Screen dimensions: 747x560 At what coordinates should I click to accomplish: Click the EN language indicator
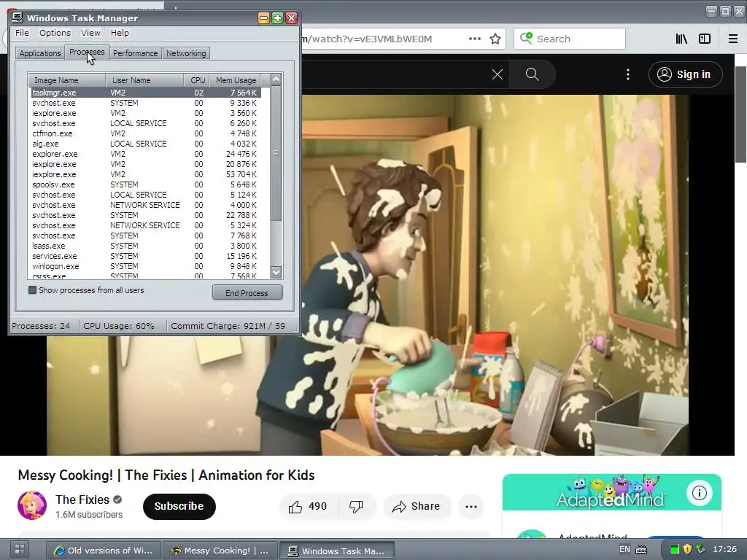[624, 549]
